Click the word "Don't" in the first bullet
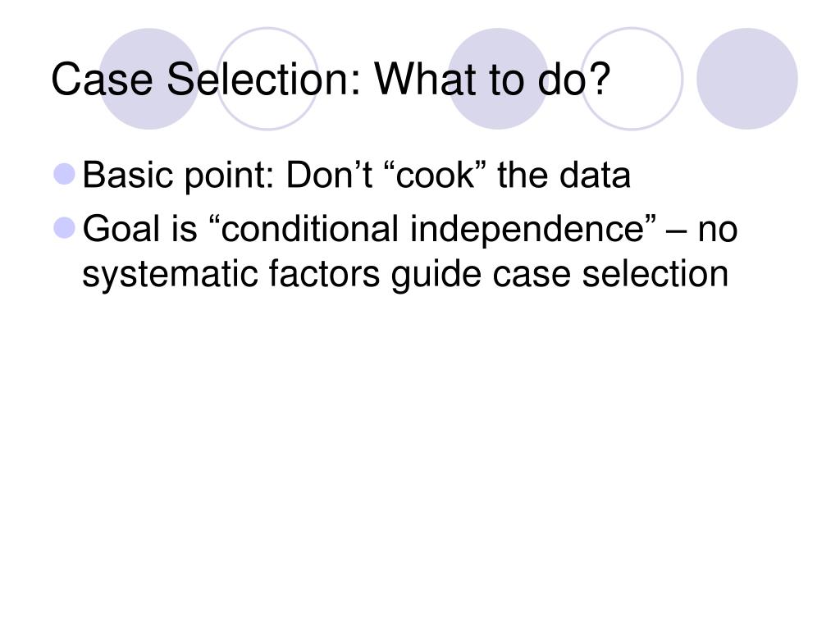The height and width of the screenshot is (630, 840). [x=329, y=176]
